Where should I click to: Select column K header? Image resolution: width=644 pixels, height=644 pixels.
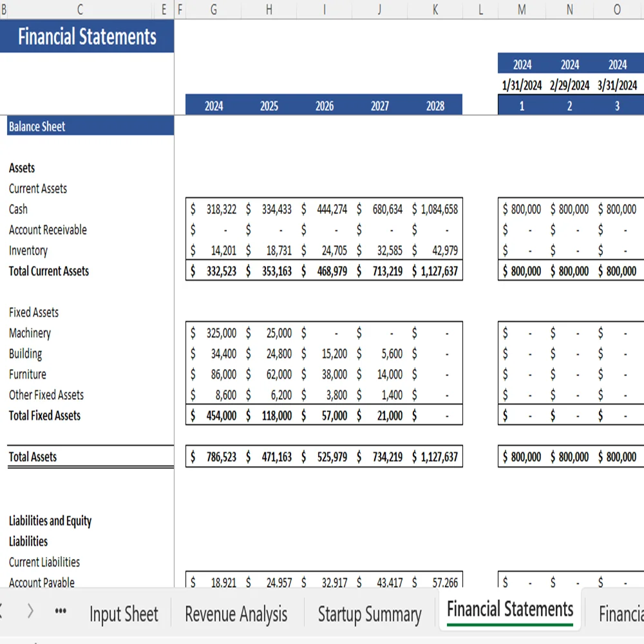tap(435, 10)
